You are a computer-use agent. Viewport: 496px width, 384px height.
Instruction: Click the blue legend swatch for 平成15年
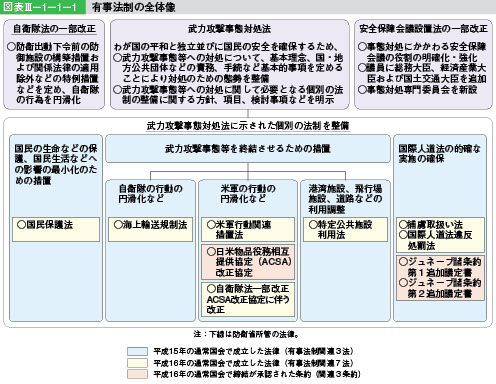coord(137,351)
